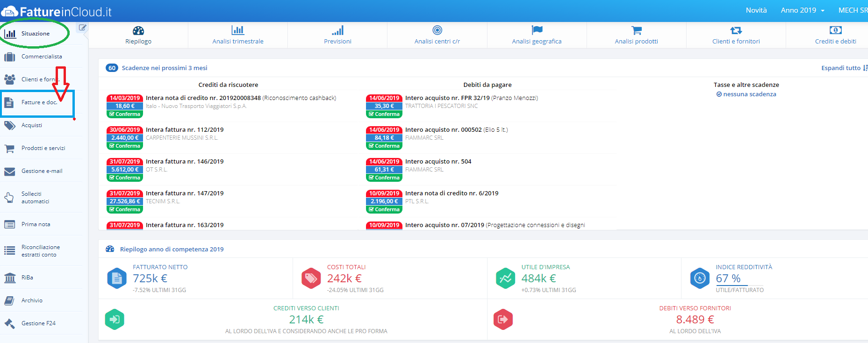The height and width of the screenshot is (343, 868).
Task: Open Fatture e doc. in sidebar
Action: point(39,102)
